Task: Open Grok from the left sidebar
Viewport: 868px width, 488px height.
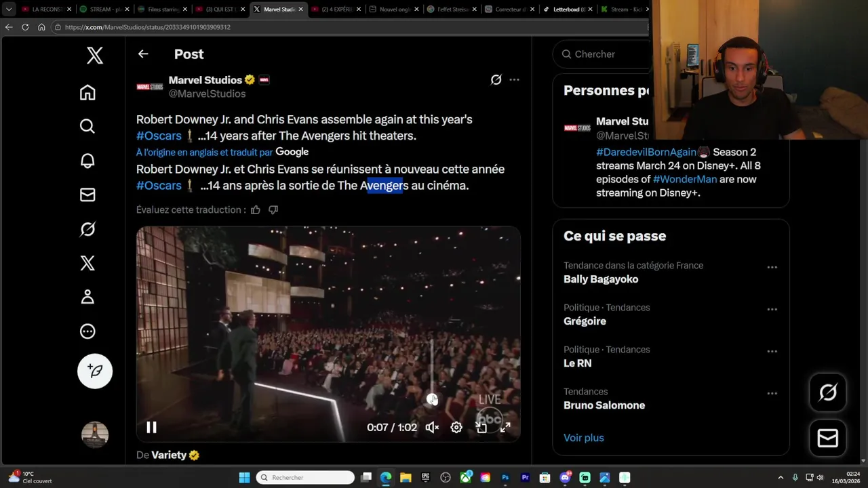Action: tap(87, 229)
